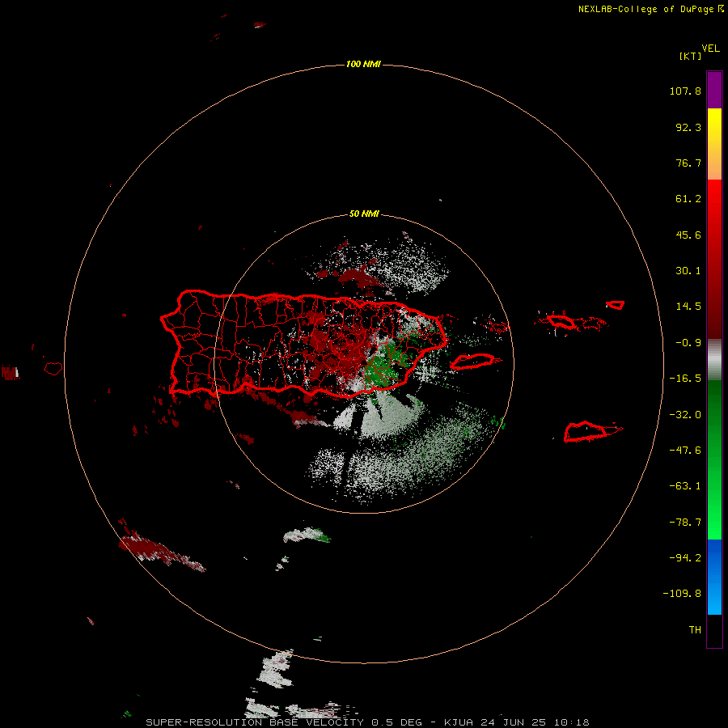Image resolution: width=728 pixels, height=728 pixels.
Task: Click the TH legend label
Action: pyautogui.click(x=695, y=630)
